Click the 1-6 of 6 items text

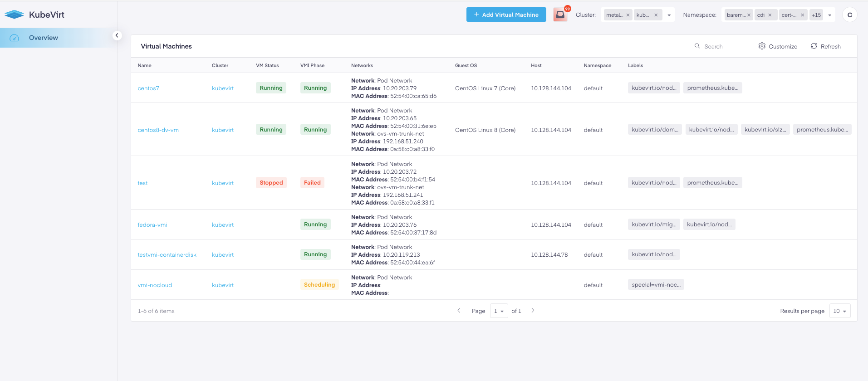click(x=156, y=311)
